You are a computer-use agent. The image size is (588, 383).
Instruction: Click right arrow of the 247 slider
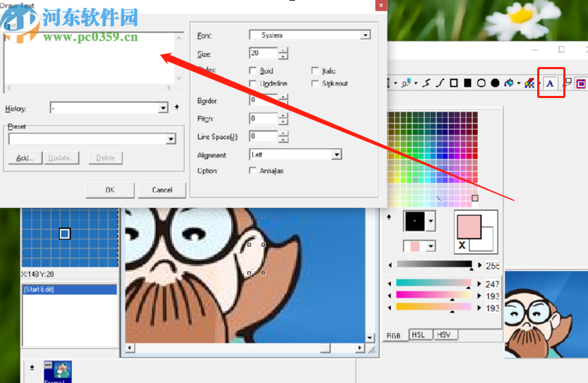tap(479, 284)
